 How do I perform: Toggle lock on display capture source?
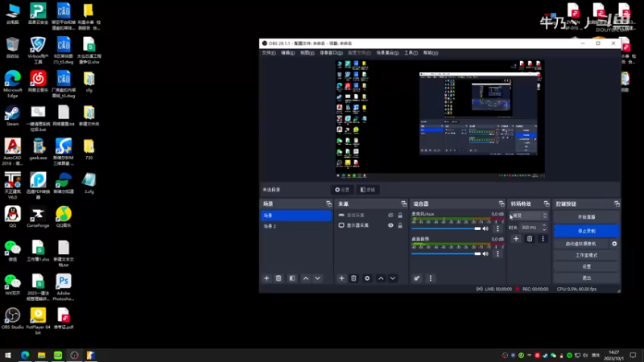pos(400,225)
